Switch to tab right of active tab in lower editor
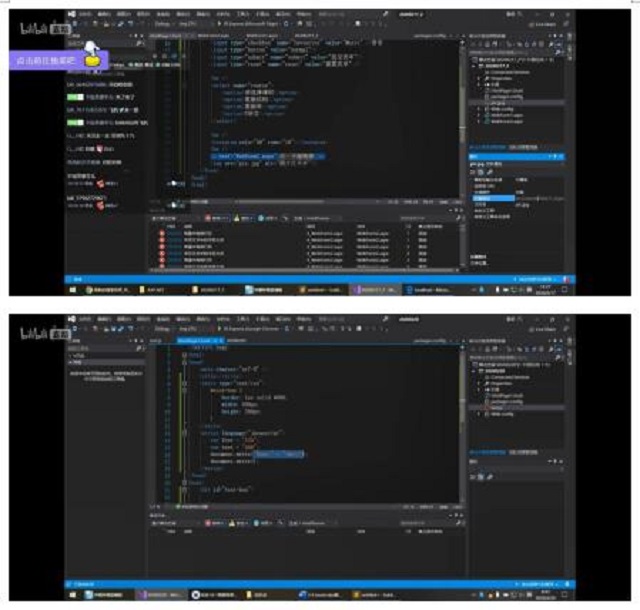640x610 pixels. [x=237, y=340]
